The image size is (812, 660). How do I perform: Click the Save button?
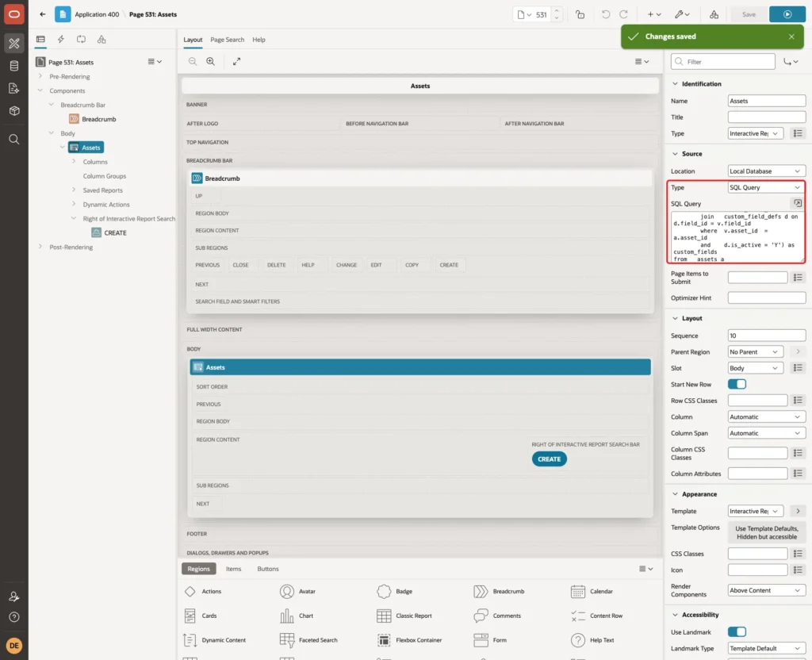coord(749,14)
